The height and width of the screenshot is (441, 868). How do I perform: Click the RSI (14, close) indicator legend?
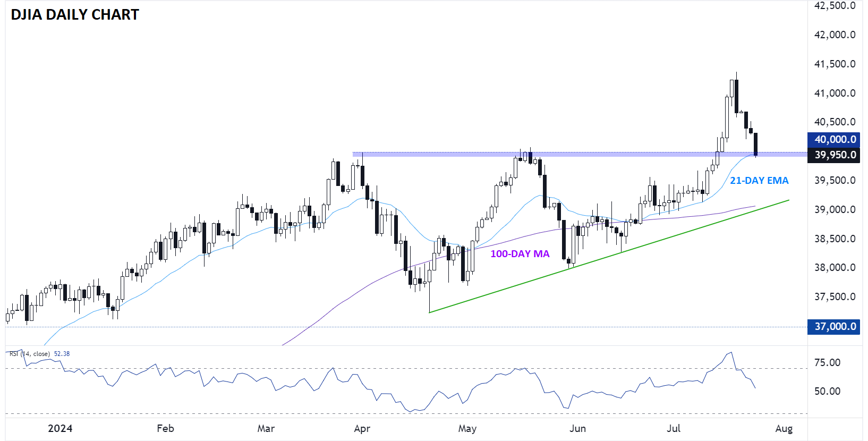[x=30, y=354]
